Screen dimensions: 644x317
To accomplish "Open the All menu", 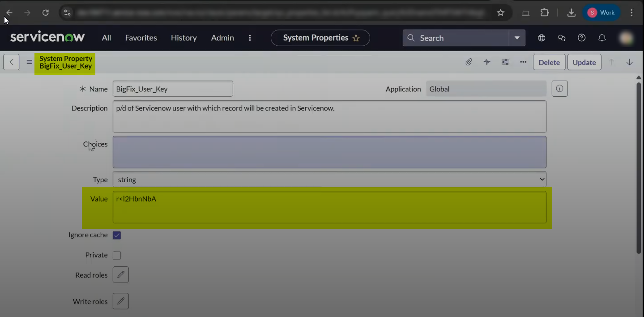I will click(107, 38).
